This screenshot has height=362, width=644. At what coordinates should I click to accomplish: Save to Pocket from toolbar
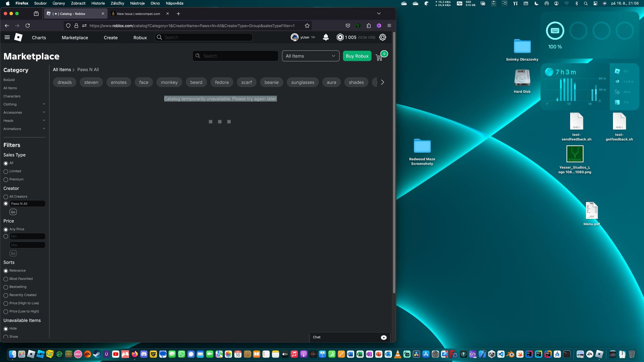(348, 26)
